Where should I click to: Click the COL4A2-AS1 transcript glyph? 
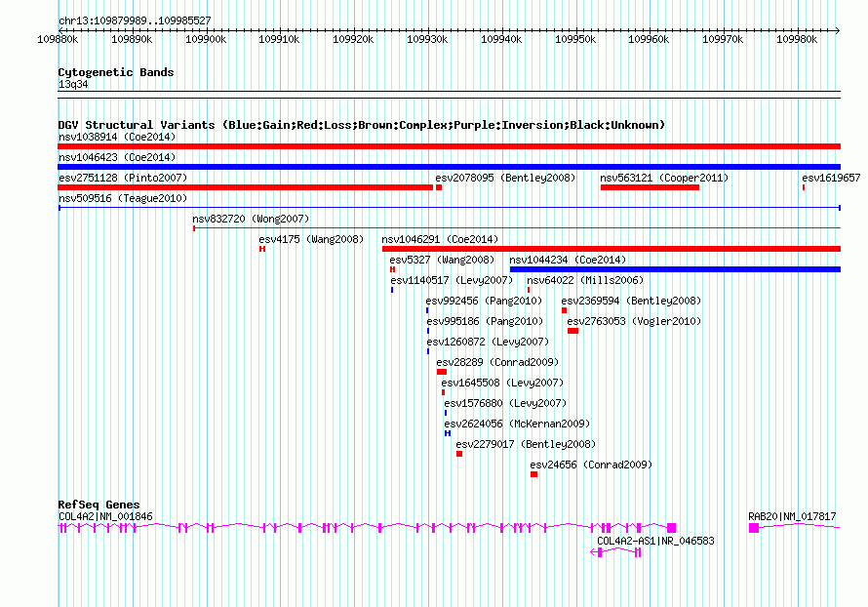click(615, 551)
